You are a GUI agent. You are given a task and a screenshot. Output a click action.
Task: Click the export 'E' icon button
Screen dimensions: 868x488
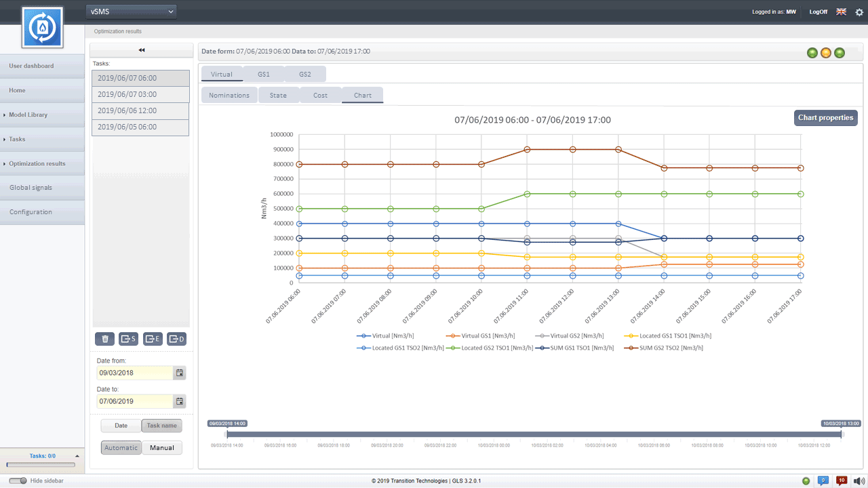pos(153,339)
